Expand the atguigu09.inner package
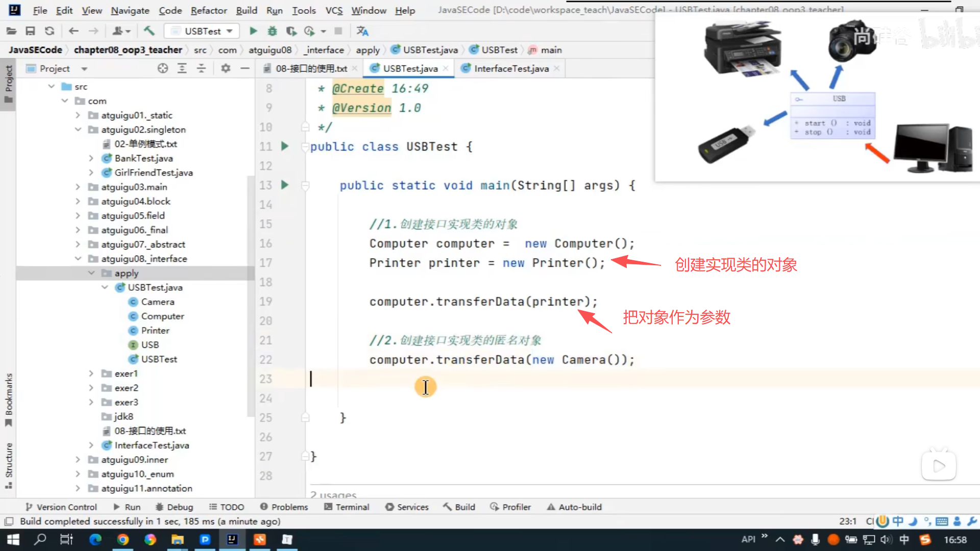The image size is (980, 551). (78, 460)
